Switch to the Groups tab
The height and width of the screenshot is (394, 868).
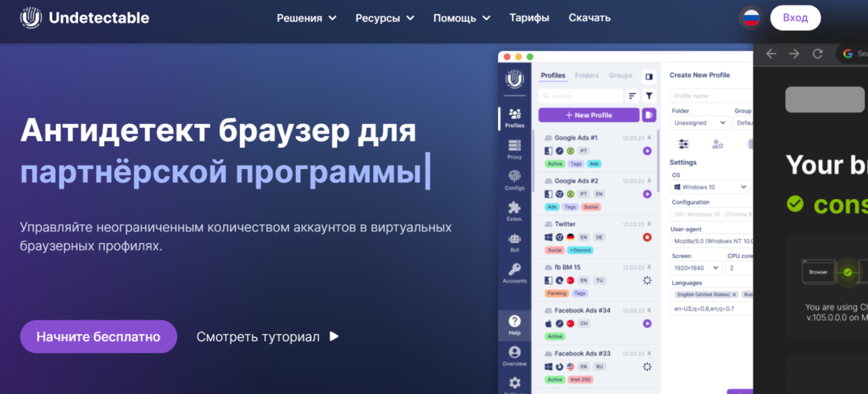point(620,75)
